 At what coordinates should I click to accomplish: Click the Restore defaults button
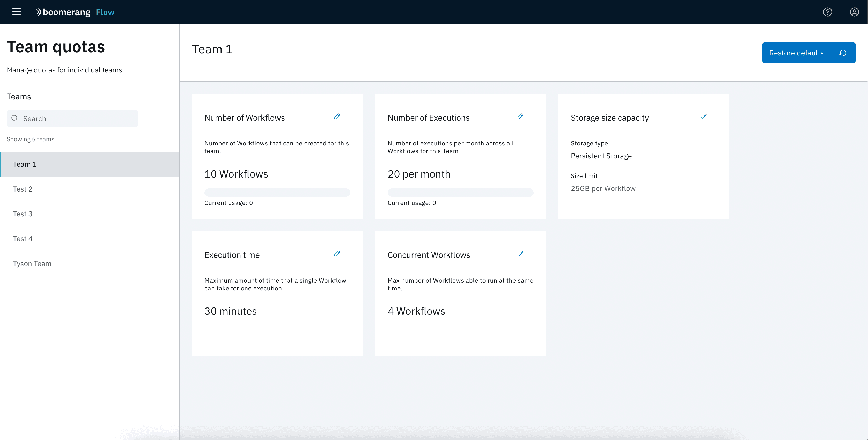(x=809, y=53)
